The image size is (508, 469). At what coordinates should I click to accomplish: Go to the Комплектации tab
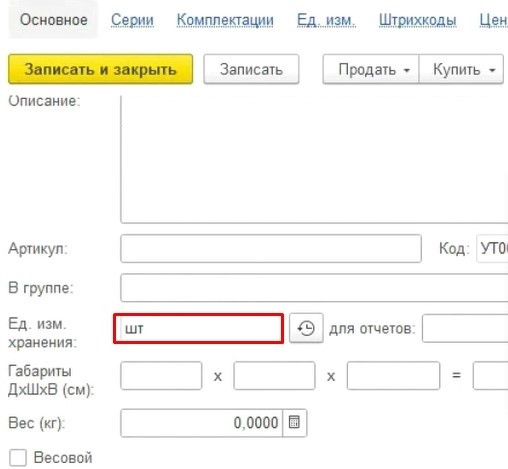coord(225,20)
